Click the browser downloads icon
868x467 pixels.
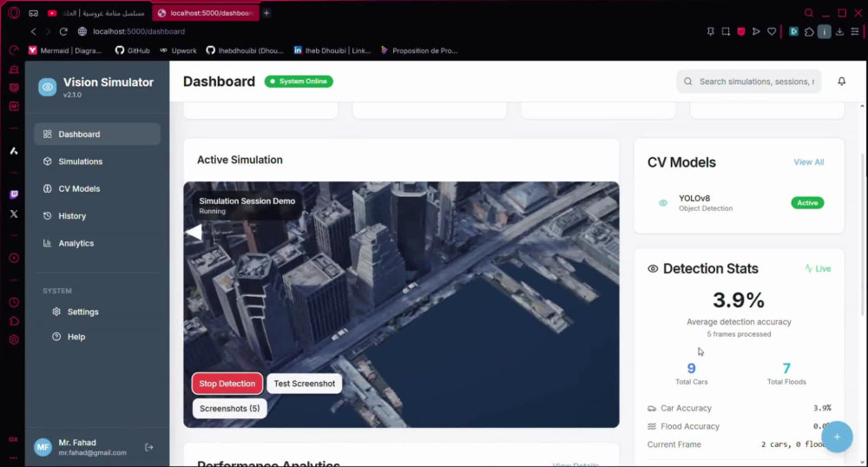pos(839,31)
